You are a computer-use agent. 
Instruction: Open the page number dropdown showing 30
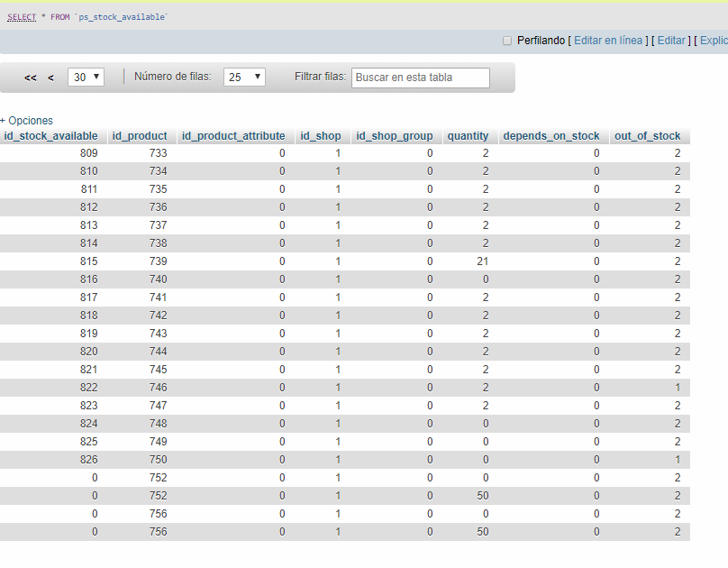[86, 78]
